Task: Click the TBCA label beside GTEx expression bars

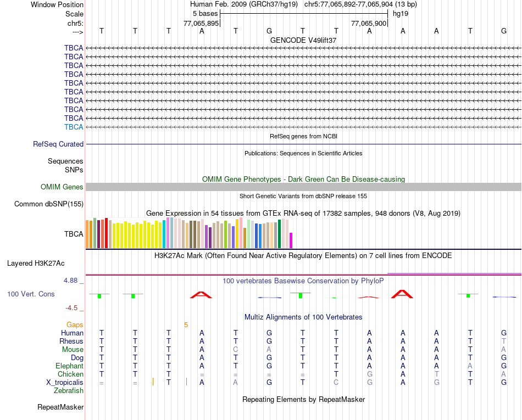Action: point(74,234)
